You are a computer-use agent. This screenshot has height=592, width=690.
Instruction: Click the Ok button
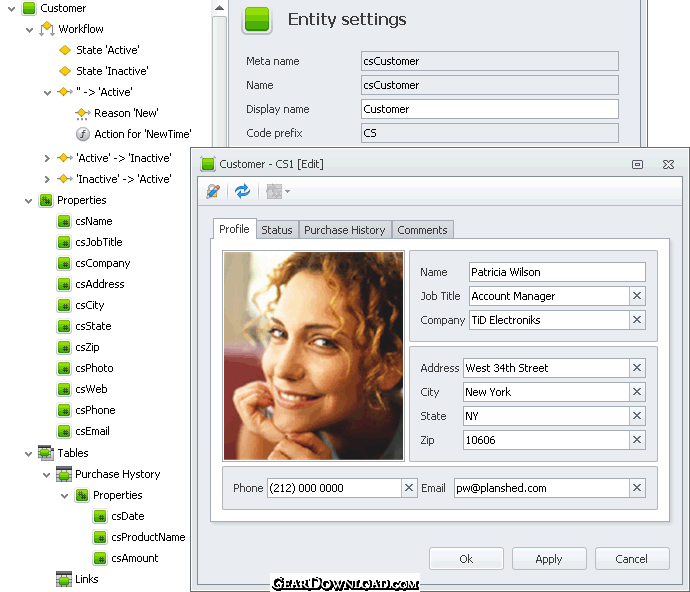point(466,559)
